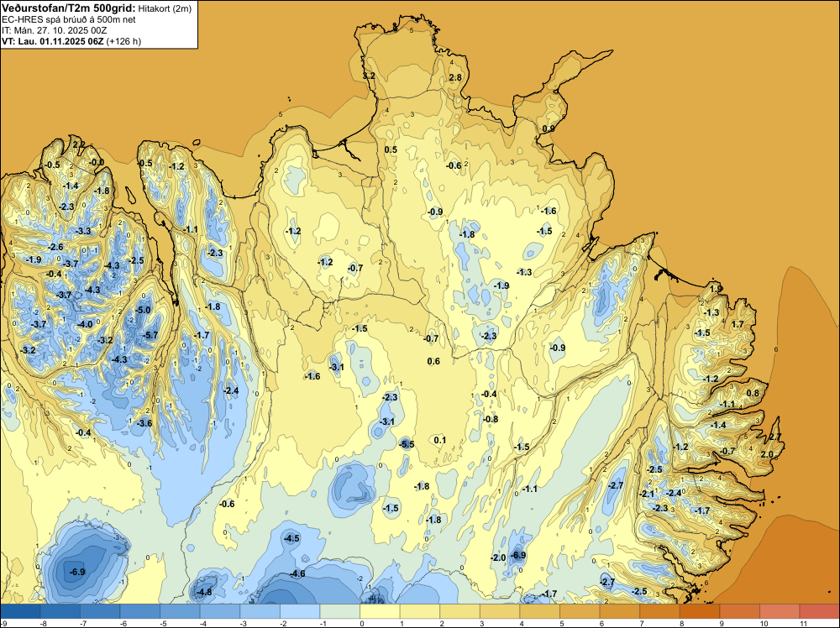This screenshot has height=628, width=840.
Task: Click the 0.6 temperature value on the map
Action: coord(433,361)
